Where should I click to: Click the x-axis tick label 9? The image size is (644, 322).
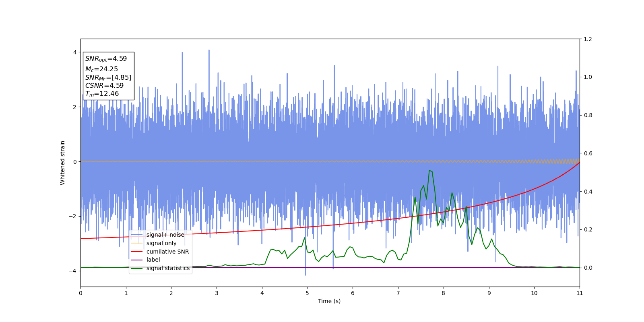tap(489, 293)
